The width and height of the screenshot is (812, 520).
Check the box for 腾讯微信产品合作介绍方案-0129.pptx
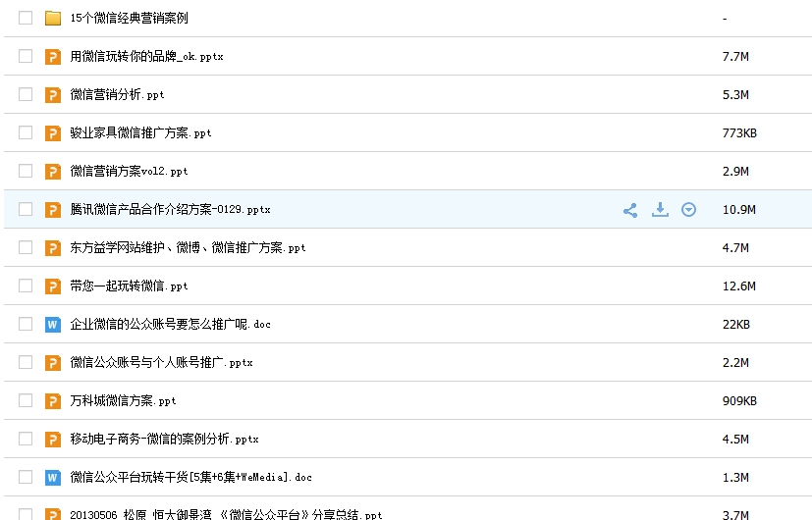pos(26,209)
